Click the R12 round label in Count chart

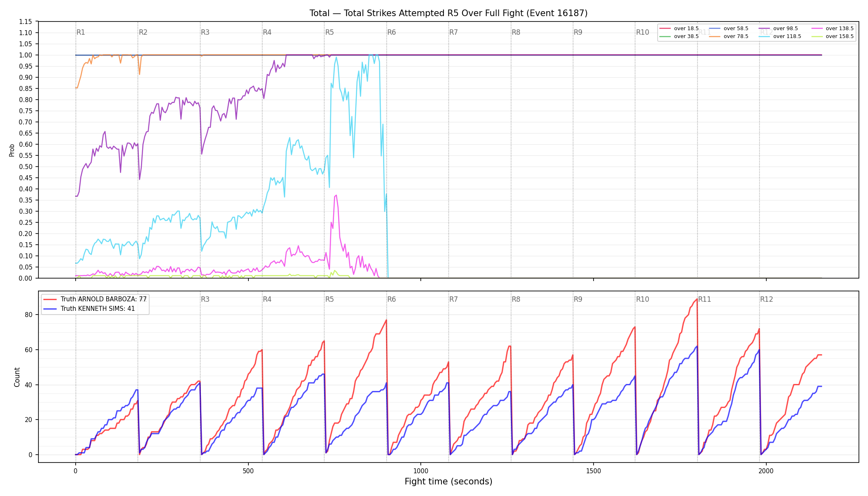(766, 299)
